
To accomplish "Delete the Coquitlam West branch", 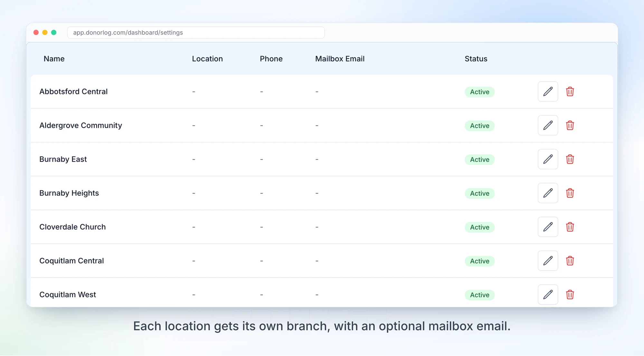I will [570, 294].
